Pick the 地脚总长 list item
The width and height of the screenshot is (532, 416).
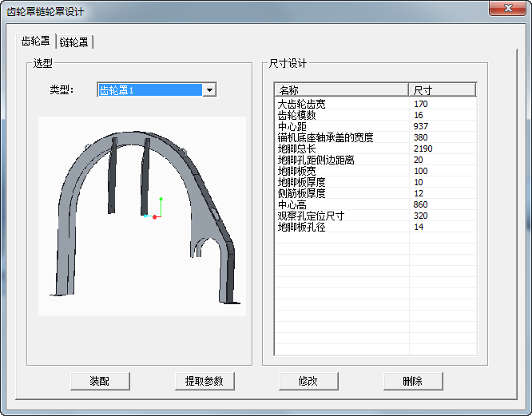[x=296, y=149]
